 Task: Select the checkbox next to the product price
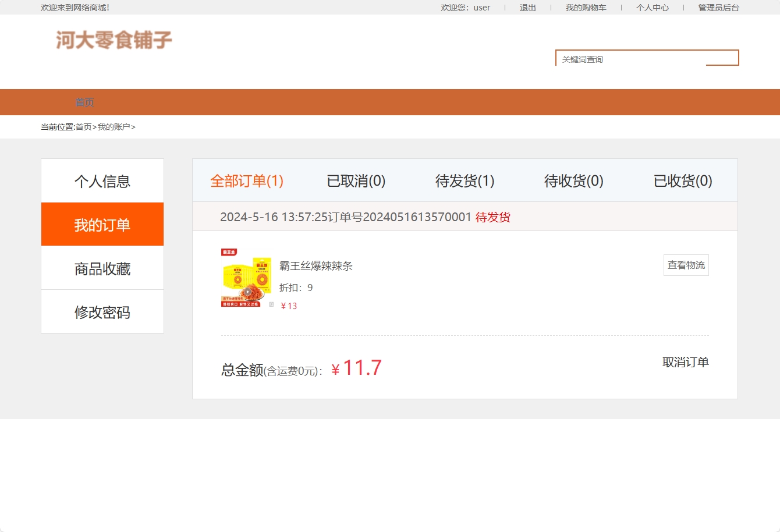271,304
